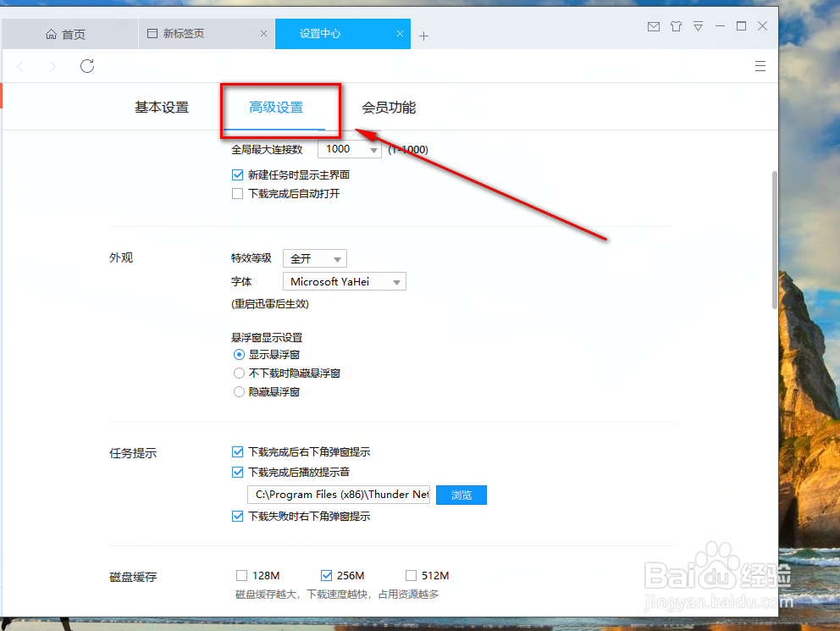Click the sound file path input field

tap(339, 495)
